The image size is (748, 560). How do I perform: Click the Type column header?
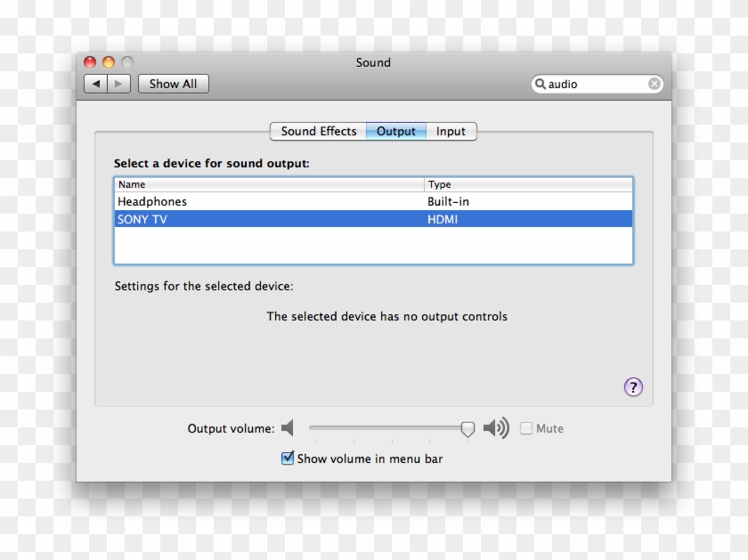click(529, 184)
